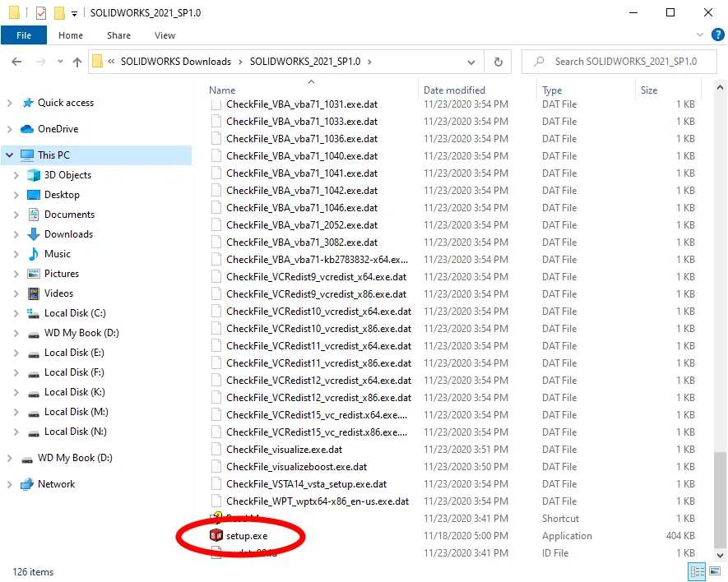This screenshot has height=582, width=728.
Task: Click the scroll up arrow of file list
Action: pyautogui.click(x=720, y=87)
